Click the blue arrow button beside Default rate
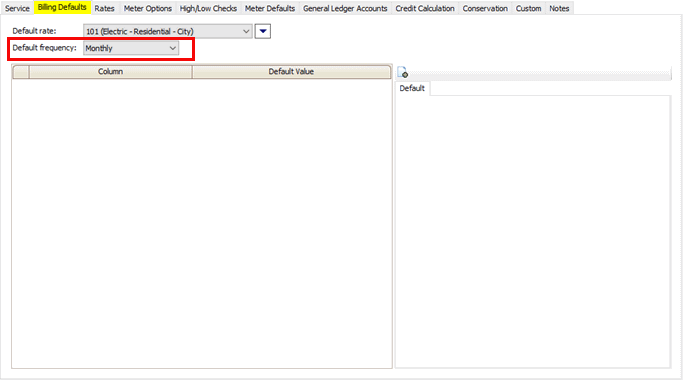 coord(263,31)
